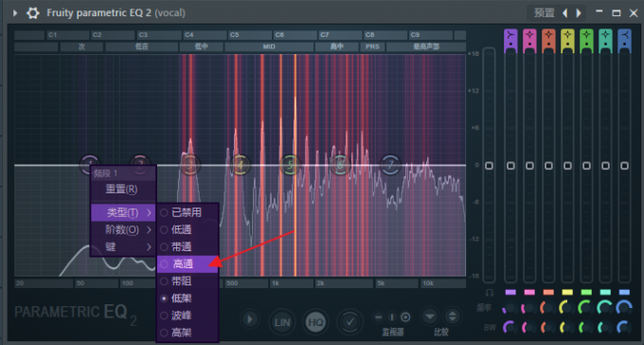644x345 pixels.
Task: Click the 低音 frequency range label
Action: (x=142, y=46)
